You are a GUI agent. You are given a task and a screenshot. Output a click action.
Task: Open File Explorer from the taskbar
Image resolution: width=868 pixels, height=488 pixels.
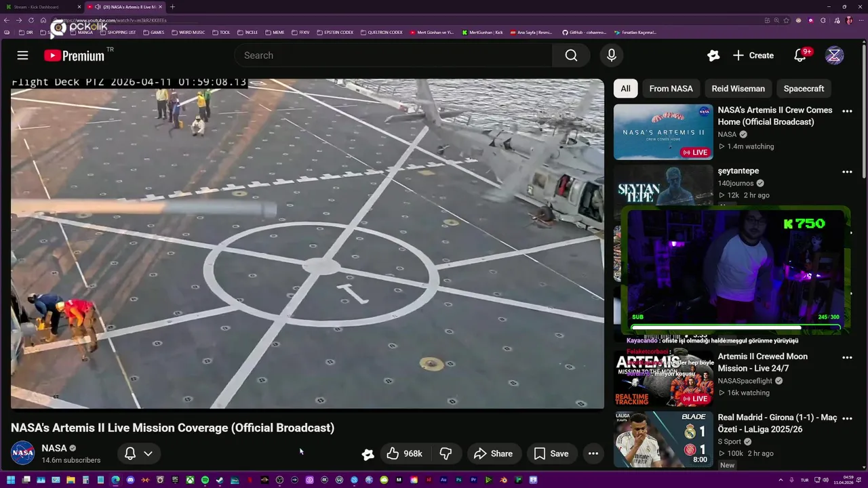click(x=71, y=481)
